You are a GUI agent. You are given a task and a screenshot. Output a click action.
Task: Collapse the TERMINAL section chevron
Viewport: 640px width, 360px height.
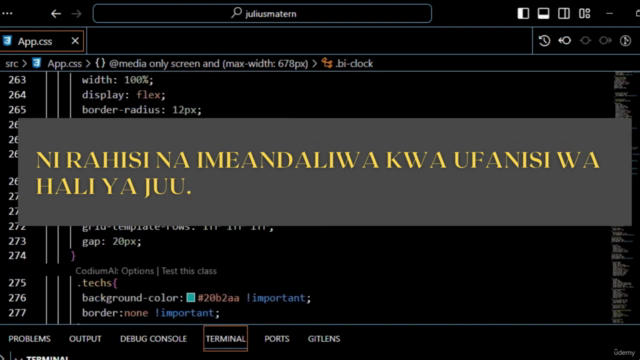click(x=18, y=358)
